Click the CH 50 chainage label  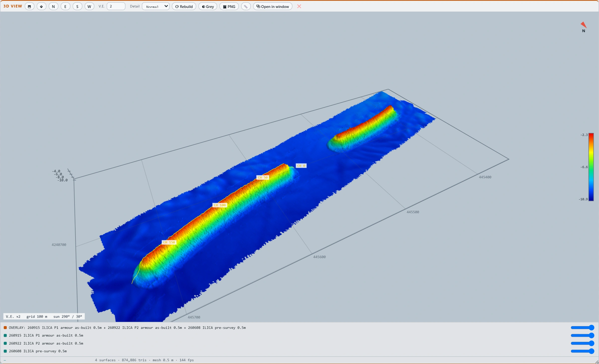tap(263, 178)
